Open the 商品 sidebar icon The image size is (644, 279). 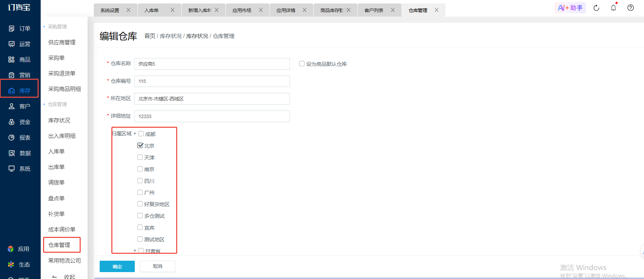click(11, 60)
